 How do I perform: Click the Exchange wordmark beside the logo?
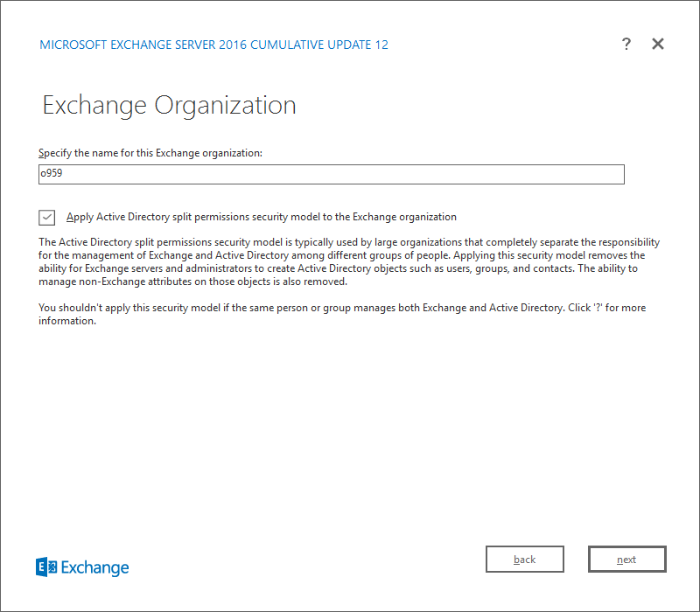tap(95, 567)
